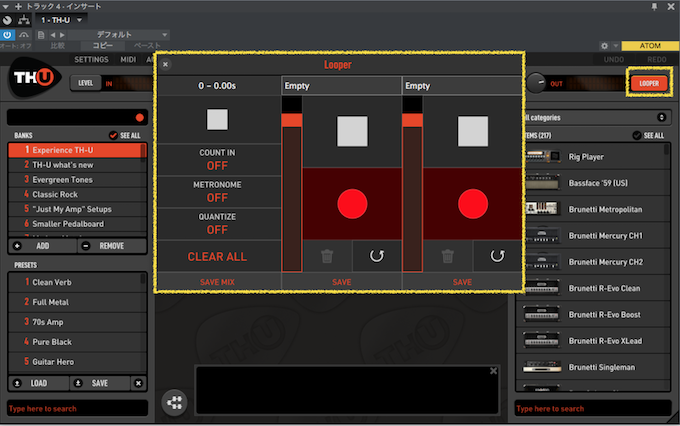
Task: Focus the items search field
Action: click(593, 408)
